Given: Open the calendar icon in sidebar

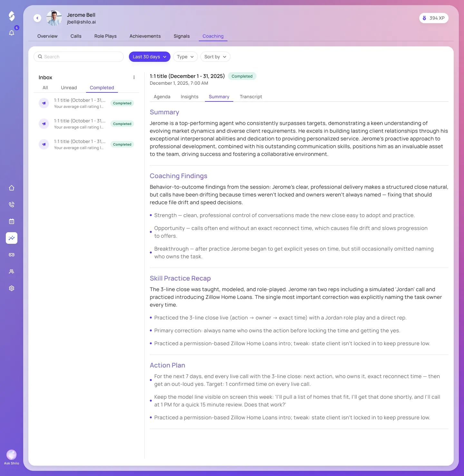Looking at the screenshot, I should (12, 221).
